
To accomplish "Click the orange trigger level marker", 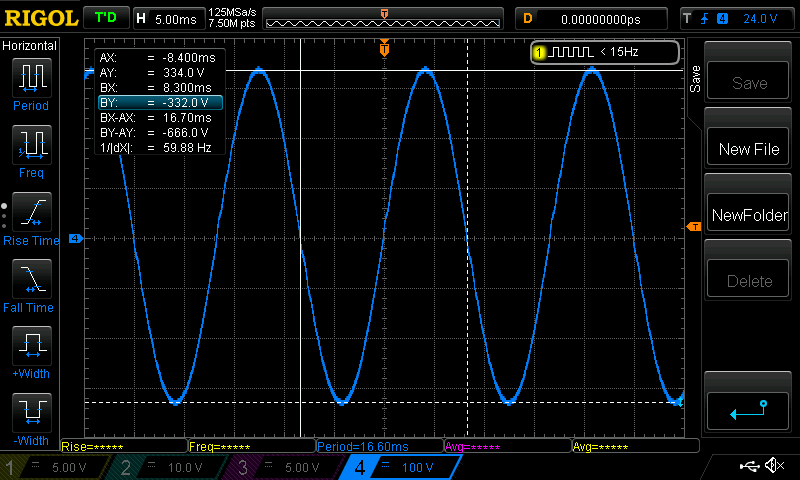I will click(x=692, y=227).
